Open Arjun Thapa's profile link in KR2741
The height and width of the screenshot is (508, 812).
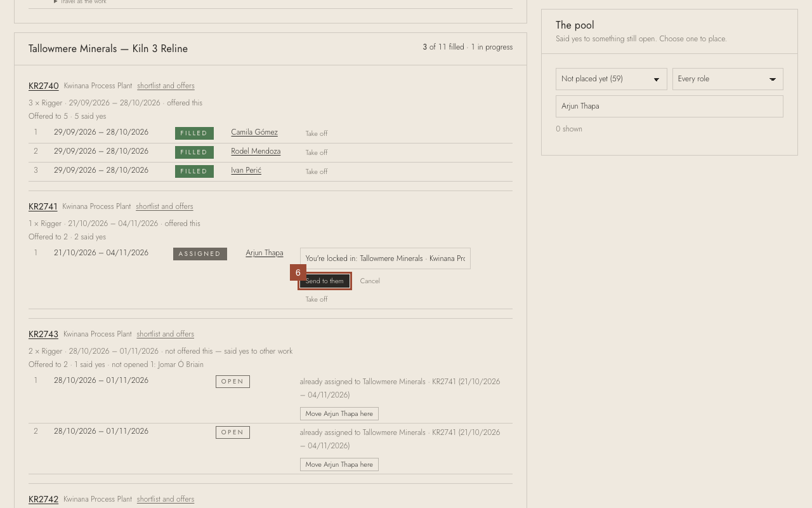265,253
